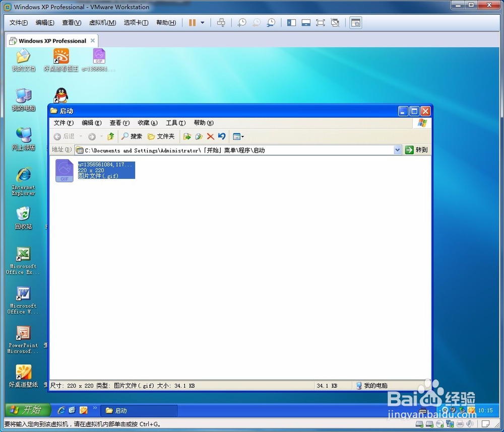Select 好桌道壁纸 desktop shortcut
Viewport: 504px width, 432px height.
click(x=23, y=376)
